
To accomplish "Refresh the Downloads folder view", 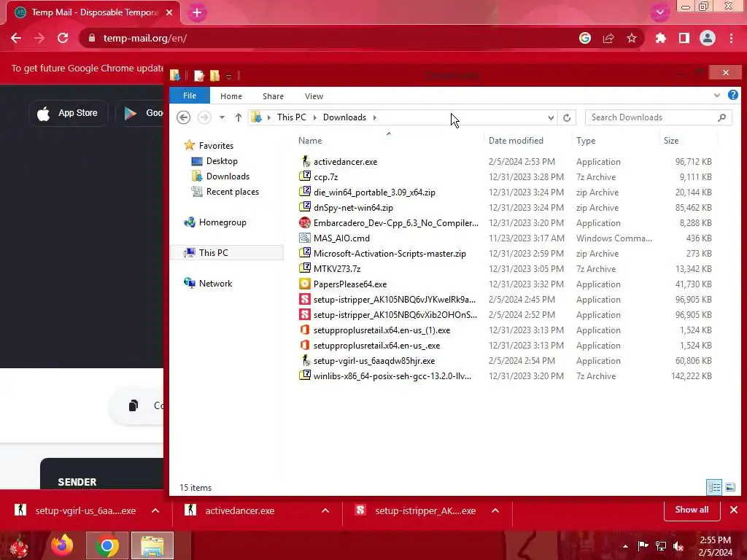I will (566, 117).
